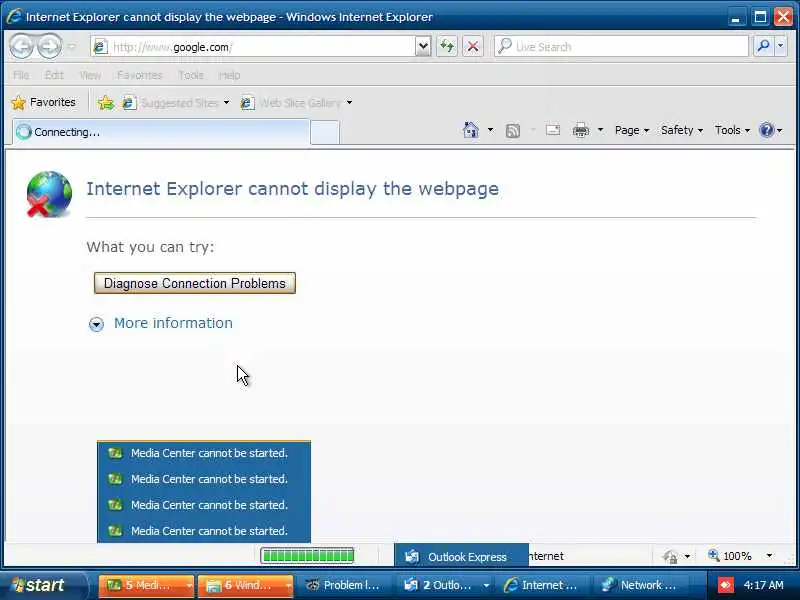The height and width of the screenshot is (600, 800).
Task: Switch to Internet Explorer taskbar button
Action: [543, 585]
